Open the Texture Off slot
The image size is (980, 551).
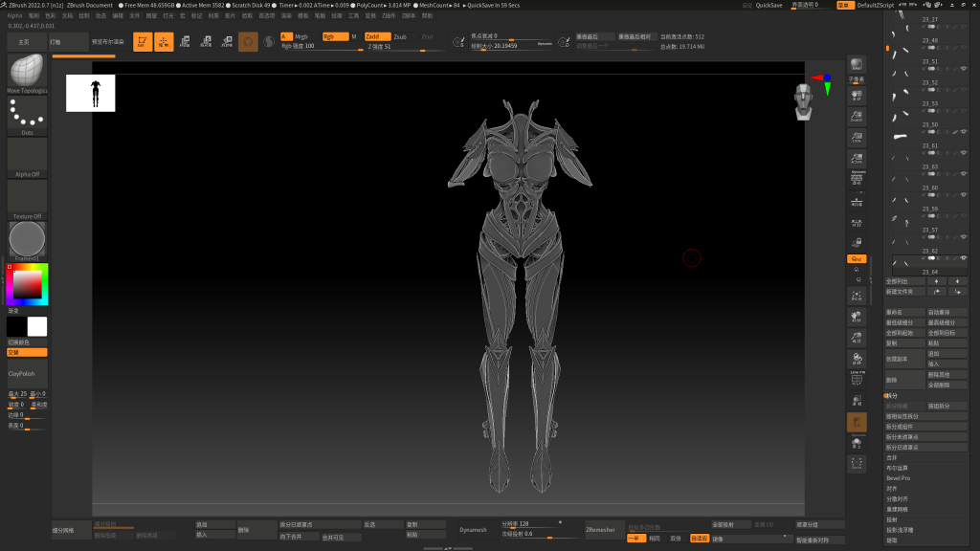coord(27,199)
